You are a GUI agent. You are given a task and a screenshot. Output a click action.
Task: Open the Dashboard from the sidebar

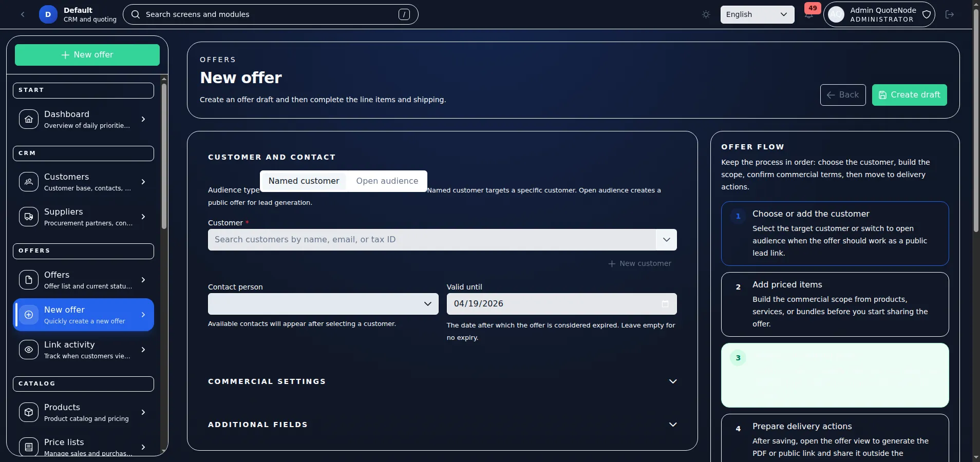coord(29,120)
